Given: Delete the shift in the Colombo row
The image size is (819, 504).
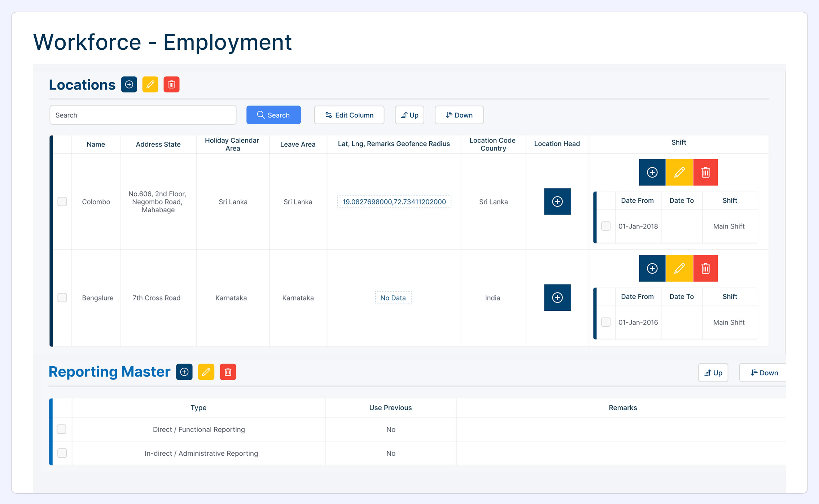Looking at the screenshot, I should pos(705,172).
